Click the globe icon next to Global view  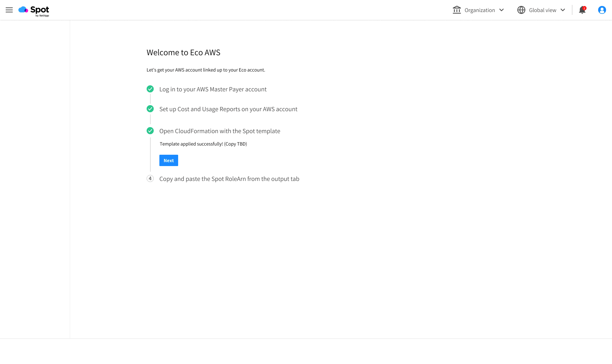[x=521, y=10]
